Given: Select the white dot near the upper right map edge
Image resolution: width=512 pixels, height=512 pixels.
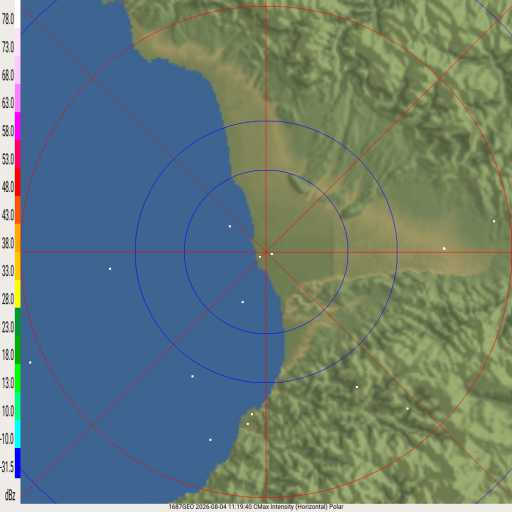Looking at the screenshot, I should 494,221.
